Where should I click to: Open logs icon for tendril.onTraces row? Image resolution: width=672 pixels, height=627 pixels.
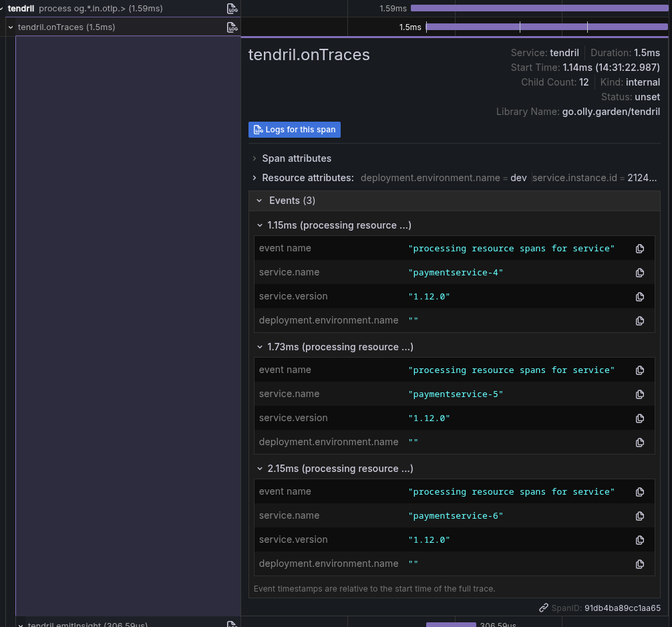[232, 27]
